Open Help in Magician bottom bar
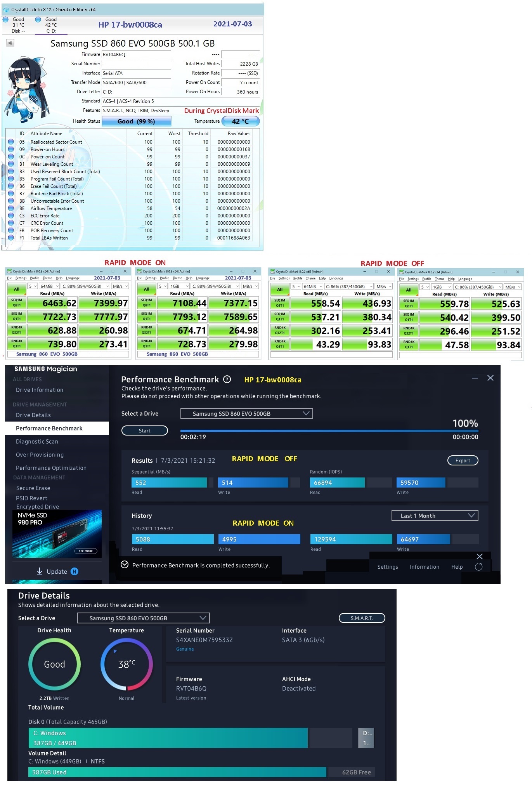532x788 pixels. (457, 567)
